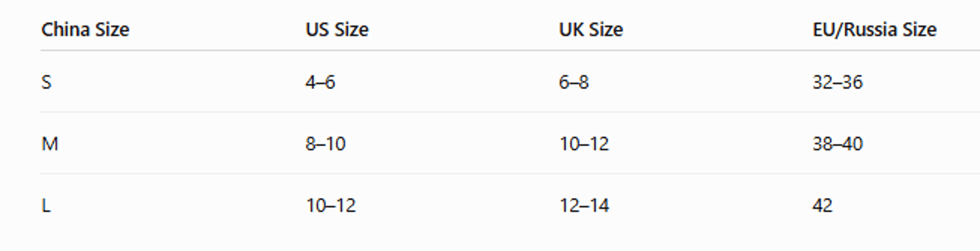Click the UK size 10–12 cell
Viewport: 980px width, 251px height.
click(584, 144)
